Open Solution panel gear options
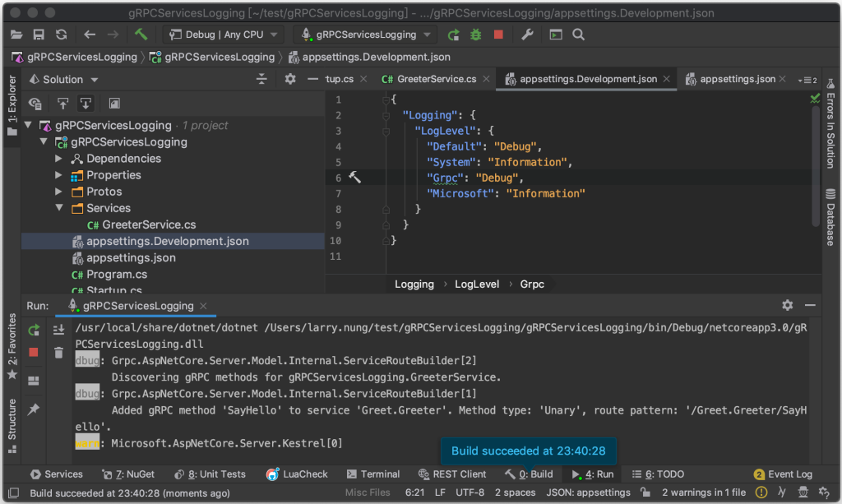Image resolution: width=842 pixels, height=504 pixels. pyautogui.click(x=290, y=80)
